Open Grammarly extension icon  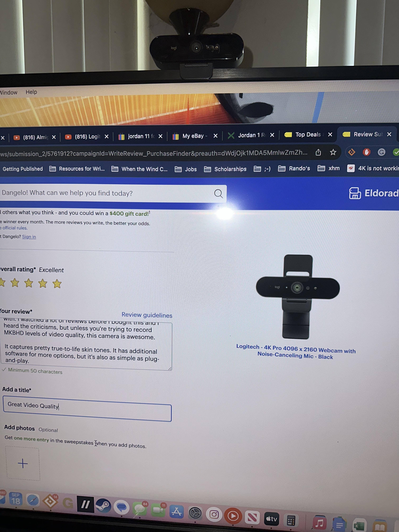[x=381, y=152]
